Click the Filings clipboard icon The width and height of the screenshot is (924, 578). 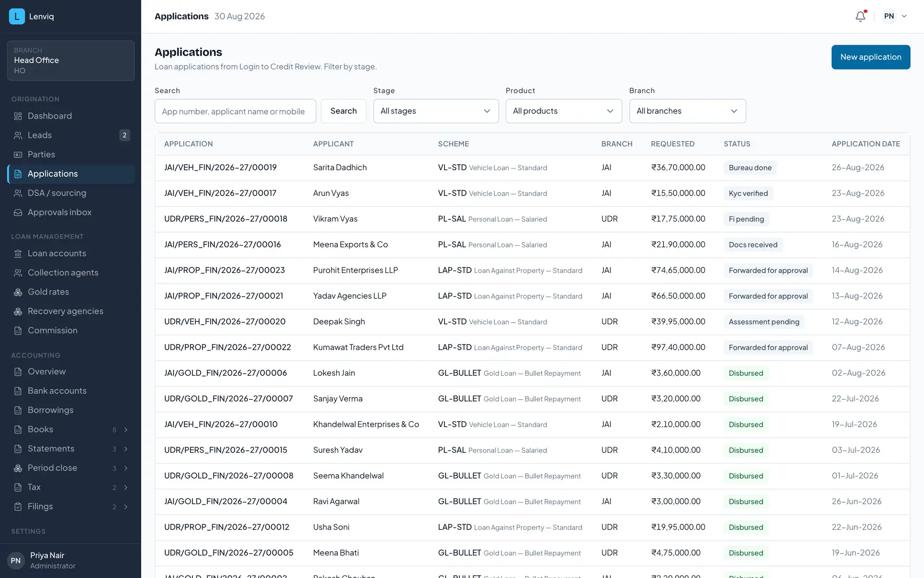(18, 507)
